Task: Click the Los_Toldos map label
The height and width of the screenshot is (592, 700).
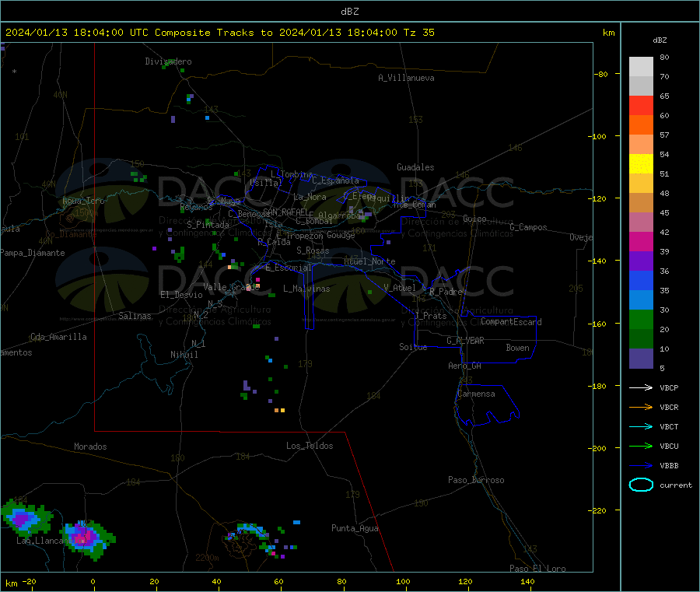Action: pos(310,446)
